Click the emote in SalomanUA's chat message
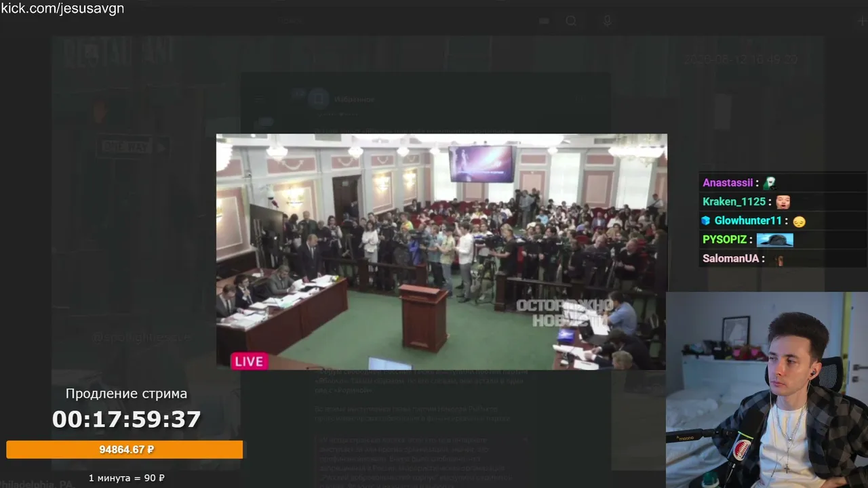 click(x=780, y=259)
